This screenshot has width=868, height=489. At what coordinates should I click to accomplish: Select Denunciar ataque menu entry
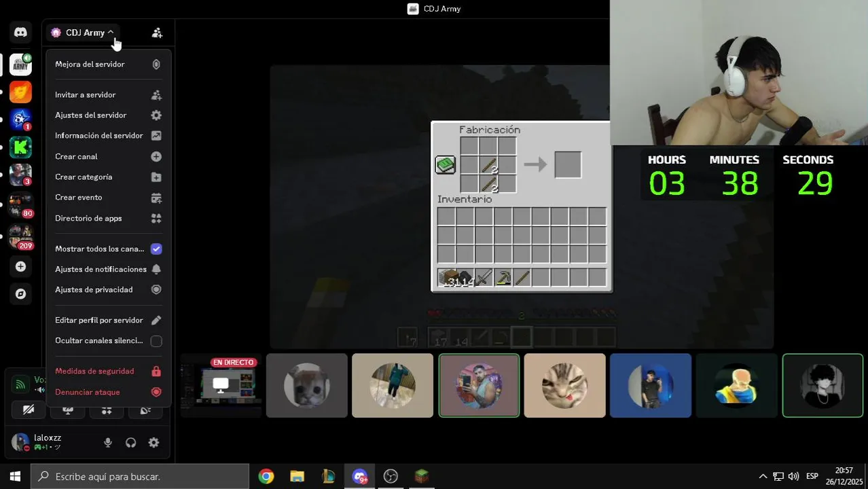click(109, 393)
